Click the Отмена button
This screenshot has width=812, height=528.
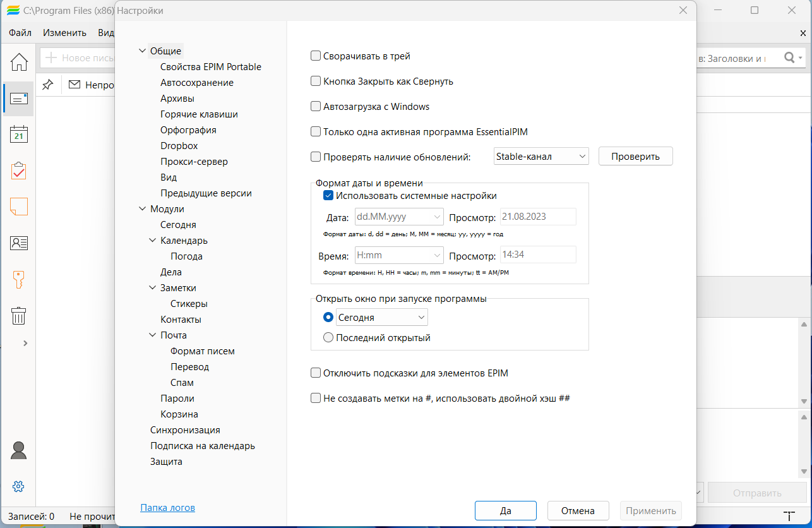(578, 510)
